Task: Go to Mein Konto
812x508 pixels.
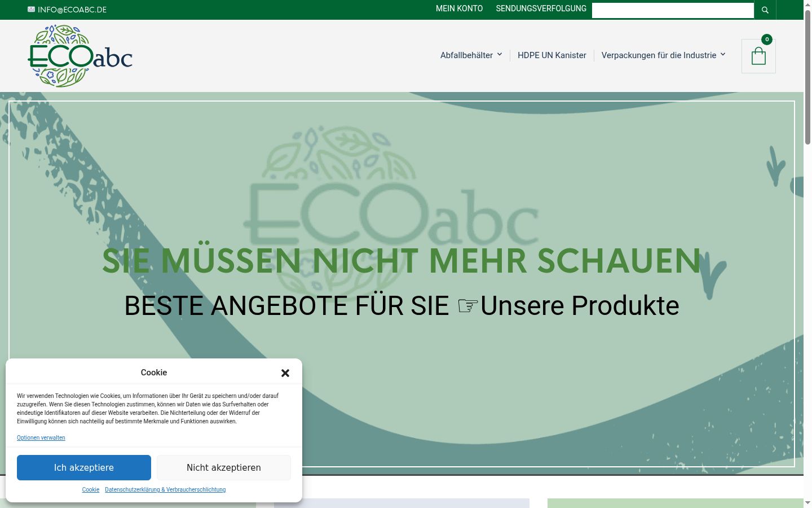Action: click(x=459, y=8)
